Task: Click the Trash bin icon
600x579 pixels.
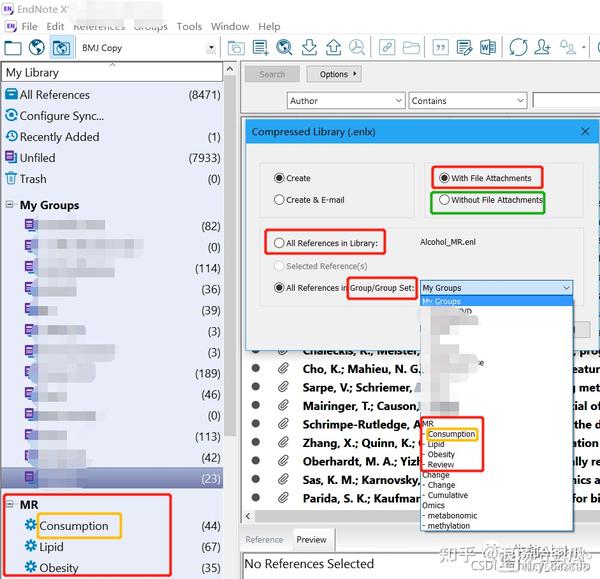Action: (x=11, y=178)
